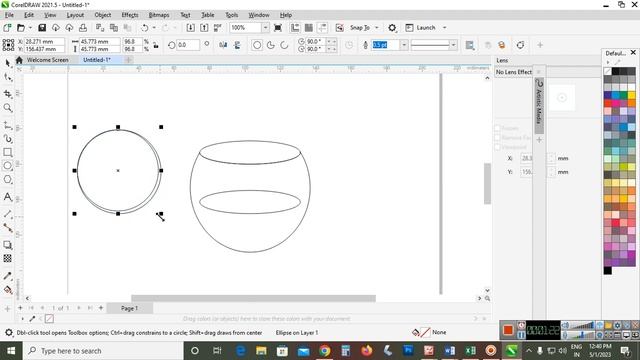
Task: Select the Polygon tool
Action: 7,179
